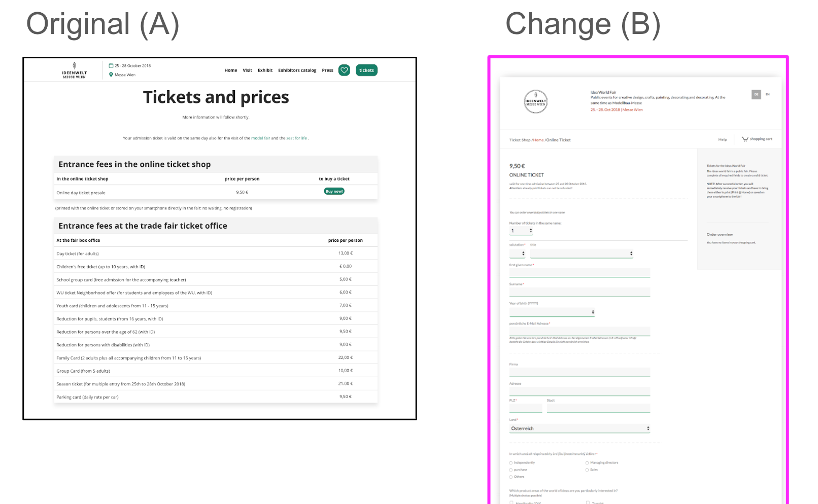The image size is (818, 504).
Task: Open the shopping cart icon
Action: (x=745, y=139)
